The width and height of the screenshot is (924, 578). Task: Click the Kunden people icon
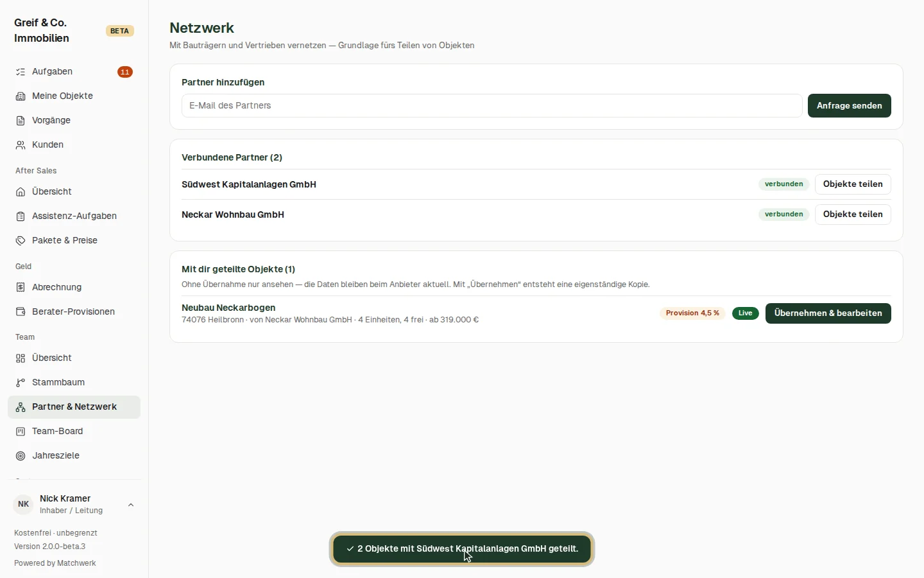point(21,145)
